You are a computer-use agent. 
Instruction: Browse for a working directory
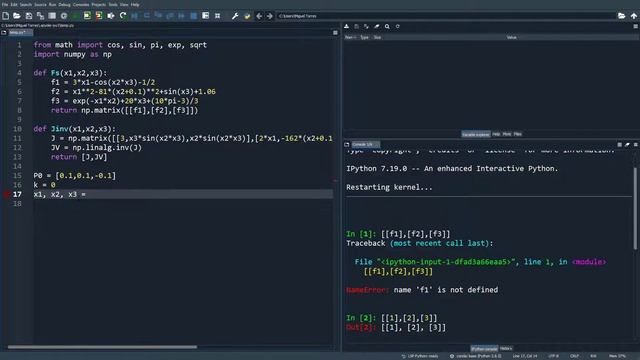click(x=622, y=16)
